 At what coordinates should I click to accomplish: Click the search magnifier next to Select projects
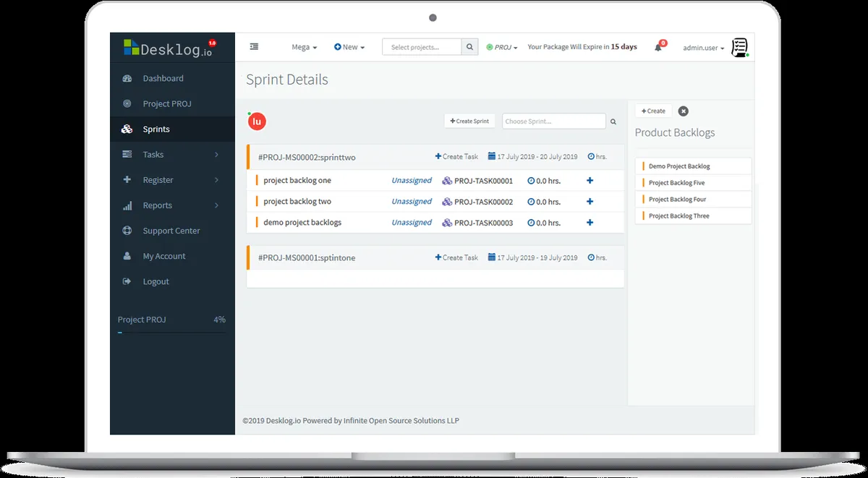click(470, 47)
